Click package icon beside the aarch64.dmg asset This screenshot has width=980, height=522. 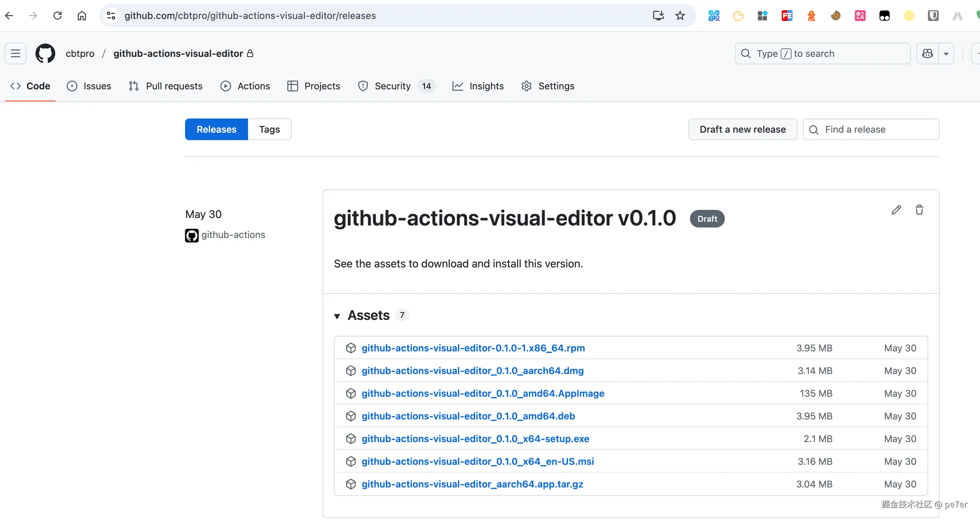point(351,371)
